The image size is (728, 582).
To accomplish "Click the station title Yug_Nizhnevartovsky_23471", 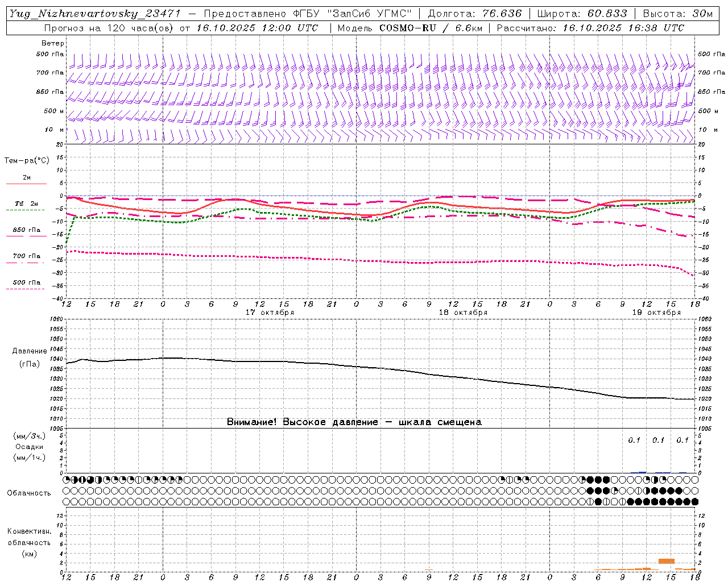I will point(98,14).
